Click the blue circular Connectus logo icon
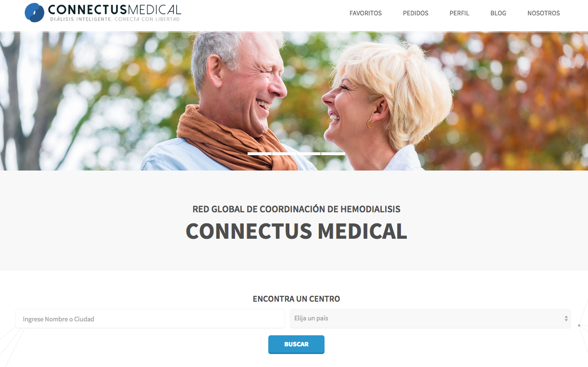The image size is (588, 367). point(34,12)
